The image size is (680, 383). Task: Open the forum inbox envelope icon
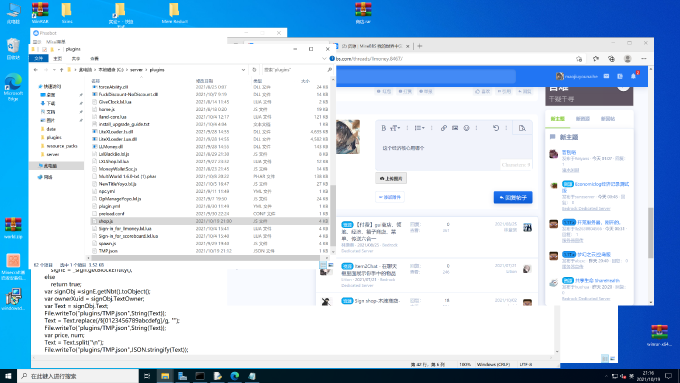coord(606,76)
